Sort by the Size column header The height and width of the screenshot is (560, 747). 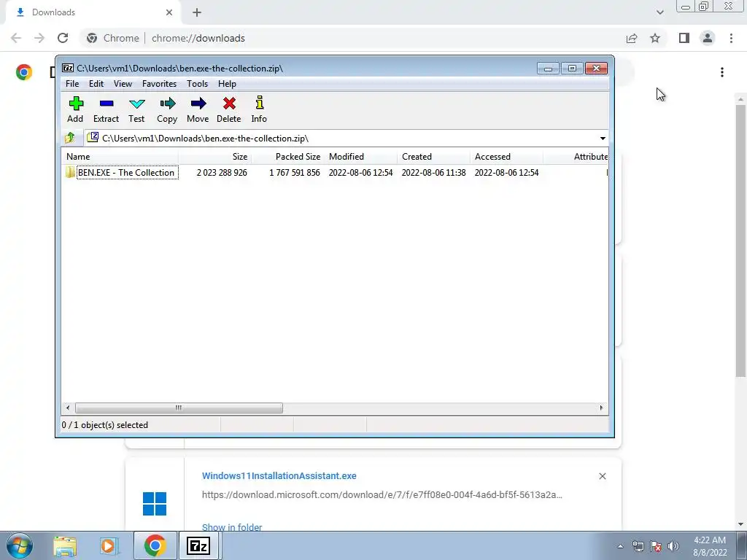215,157
